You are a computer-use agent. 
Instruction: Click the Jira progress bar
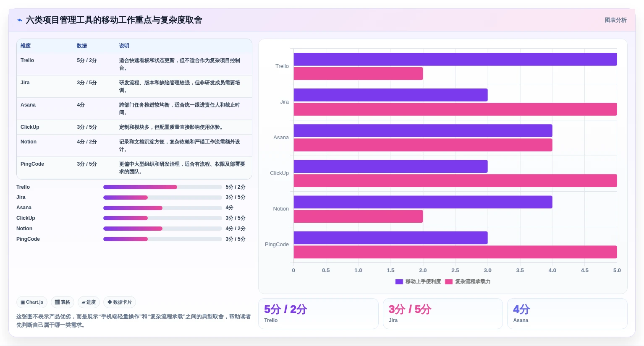[x=162, y=198]
